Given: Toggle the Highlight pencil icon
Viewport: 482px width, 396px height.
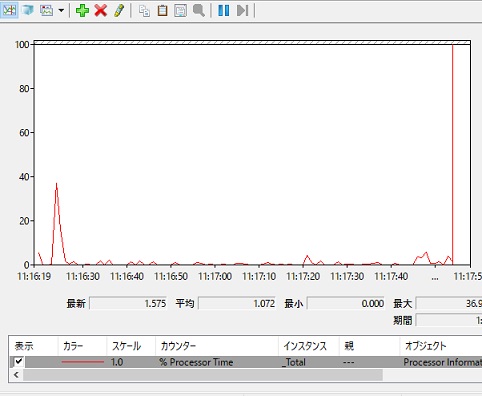Looking at the screenshot, I should pyautogui.click(x=119, y=10).
